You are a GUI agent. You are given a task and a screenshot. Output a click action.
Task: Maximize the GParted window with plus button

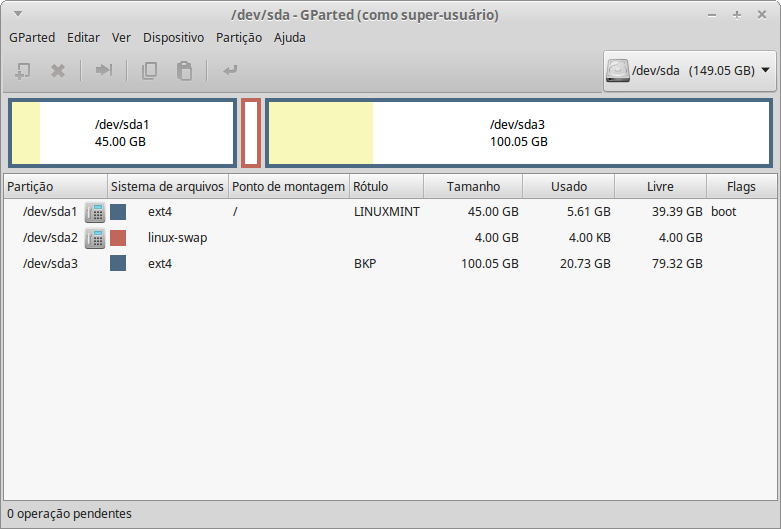tap(737, 15)
